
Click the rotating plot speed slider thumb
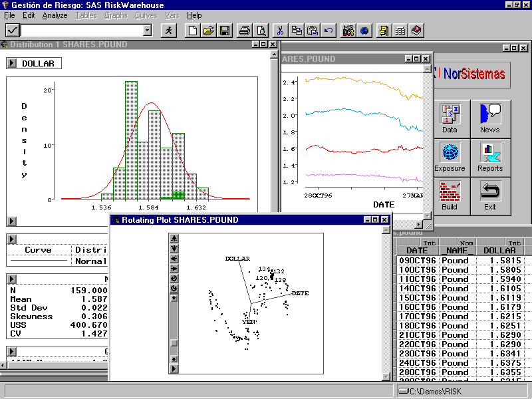(x=174, y=343)
